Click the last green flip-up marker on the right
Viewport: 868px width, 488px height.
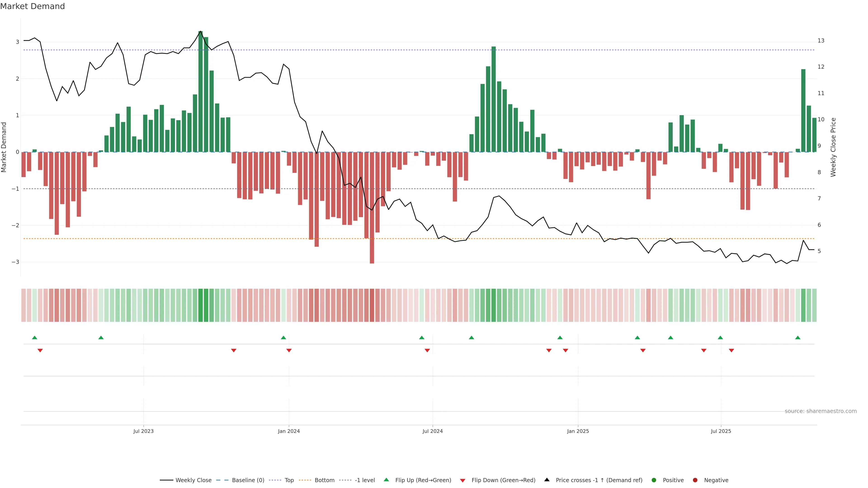click(x=797, y=338)
